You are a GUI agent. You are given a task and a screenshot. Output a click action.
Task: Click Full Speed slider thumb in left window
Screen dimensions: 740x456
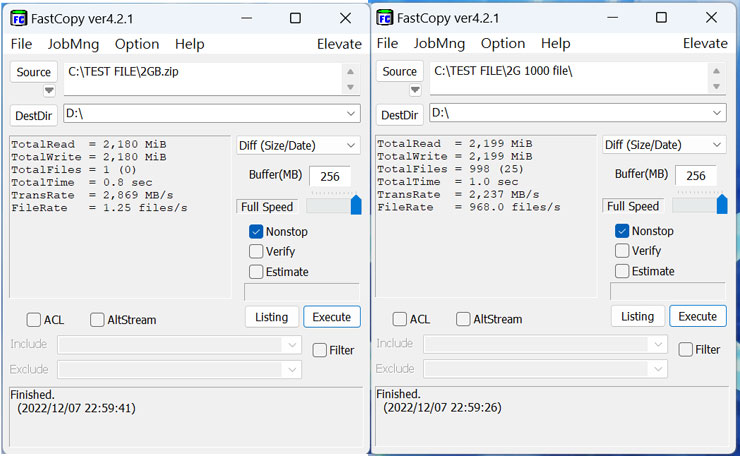[356, 205]
